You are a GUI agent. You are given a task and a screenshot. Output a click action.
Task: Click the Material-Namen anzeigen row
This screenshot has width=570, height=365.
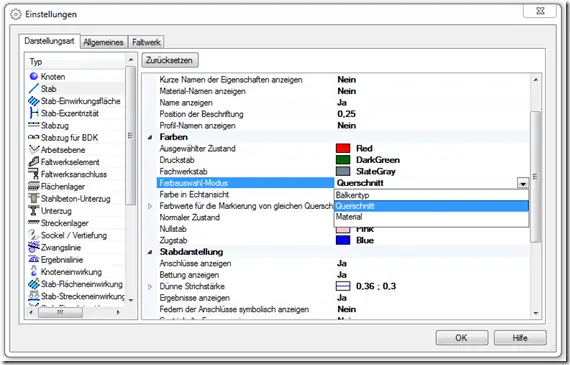[x=342, y=91]
